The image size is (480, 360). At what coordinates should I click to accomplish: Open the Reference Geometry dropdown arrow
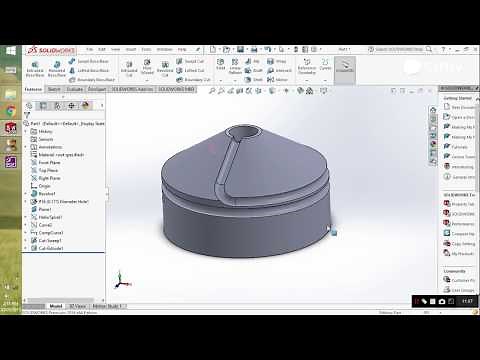[307, 80]
